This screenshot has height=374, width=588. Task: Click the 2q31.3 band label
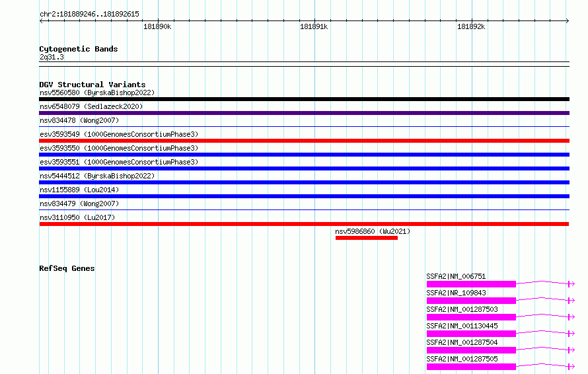pyautogui.click(x=52, y=57)
